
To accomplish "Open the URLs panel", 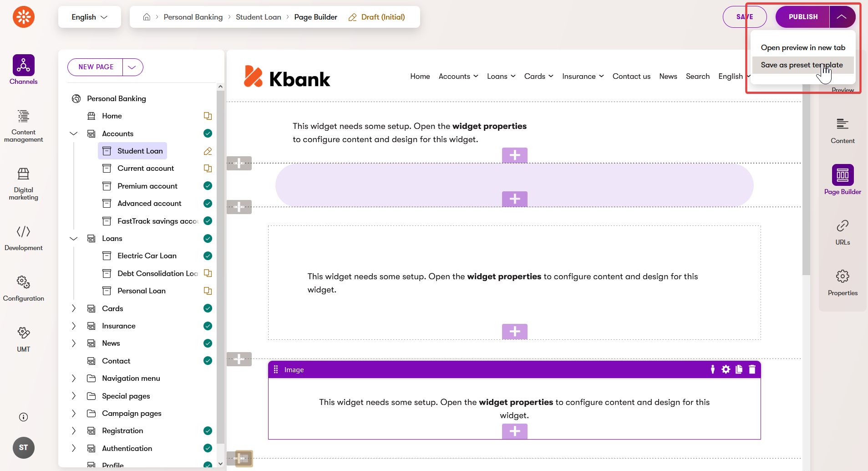I will point(842,232).
